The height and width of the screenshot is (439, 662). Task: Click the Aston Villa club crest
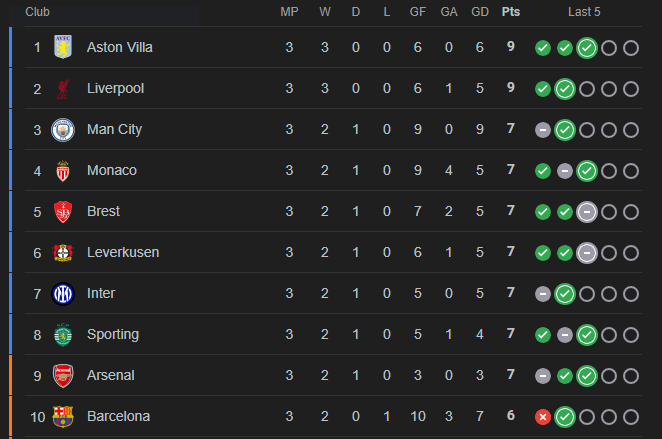tap(63, 47)
